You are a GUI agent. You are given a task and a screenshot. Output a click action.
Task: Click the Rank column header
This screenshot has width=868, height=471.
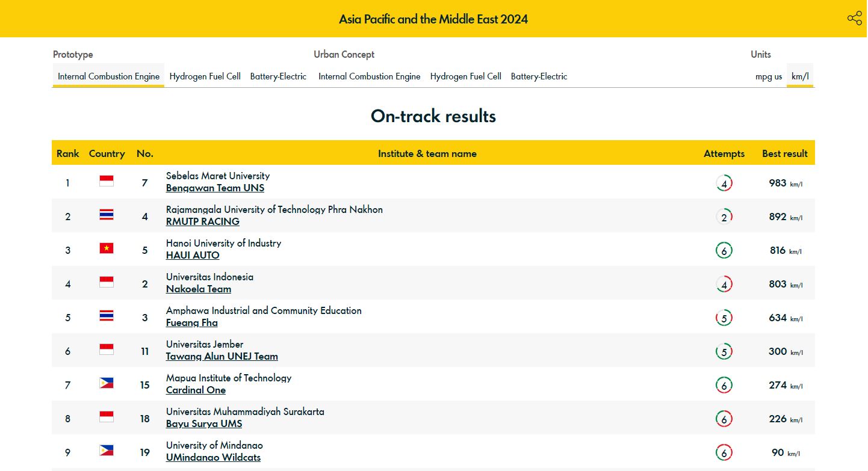tap(68, 153)
